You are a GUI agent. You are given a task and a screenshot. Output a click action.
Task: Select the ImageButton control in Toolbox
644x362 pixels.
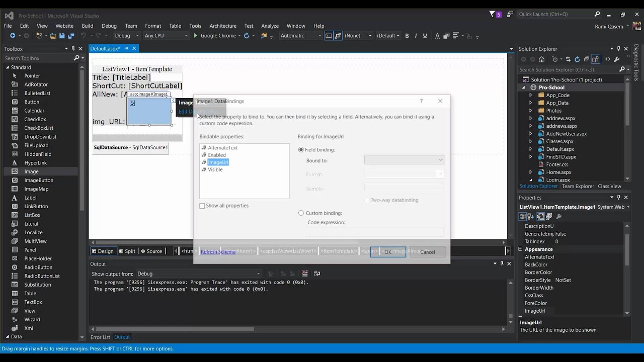pos(39,180)
